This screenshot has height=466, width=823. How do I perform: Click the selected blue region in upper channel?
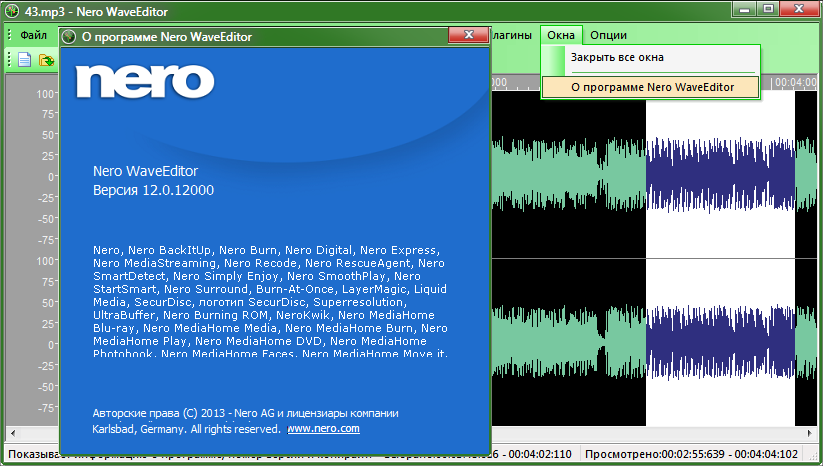[720, 175]
